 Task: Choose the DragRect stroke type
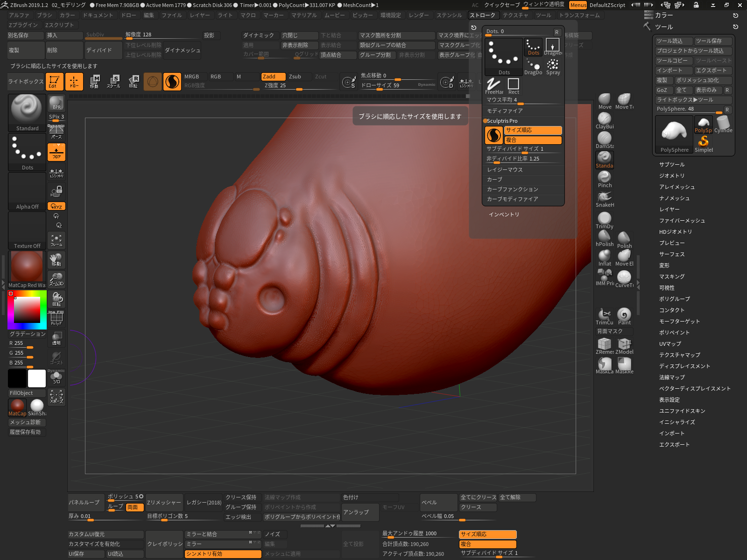click(x=553, y=47)
